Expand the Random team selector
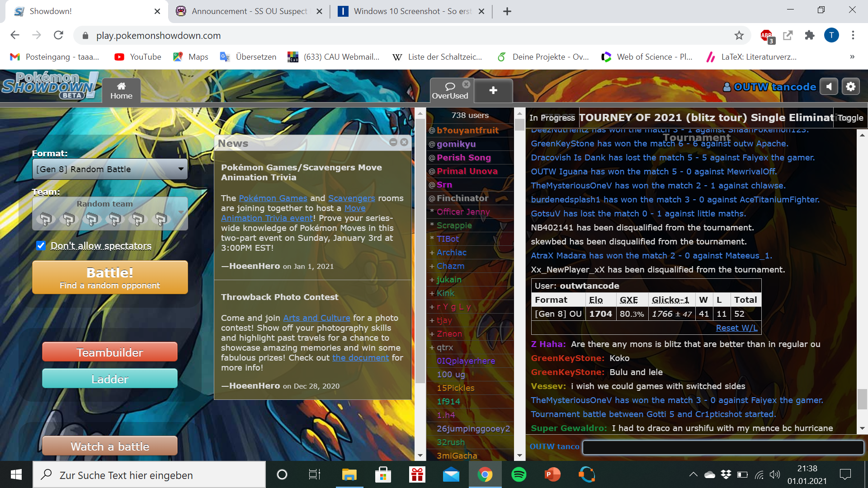868x488 pixels. pos(110,214)
